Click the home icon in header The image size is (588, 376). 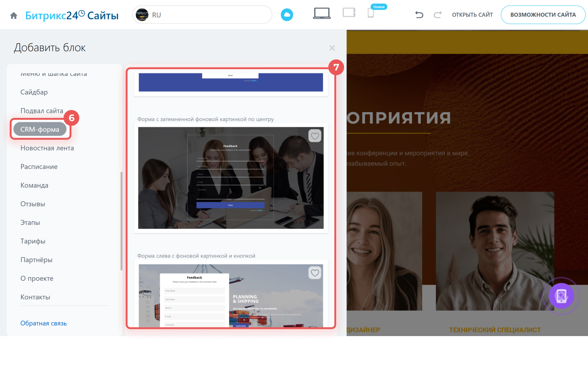pyautogui.click(x=14, y=15)
